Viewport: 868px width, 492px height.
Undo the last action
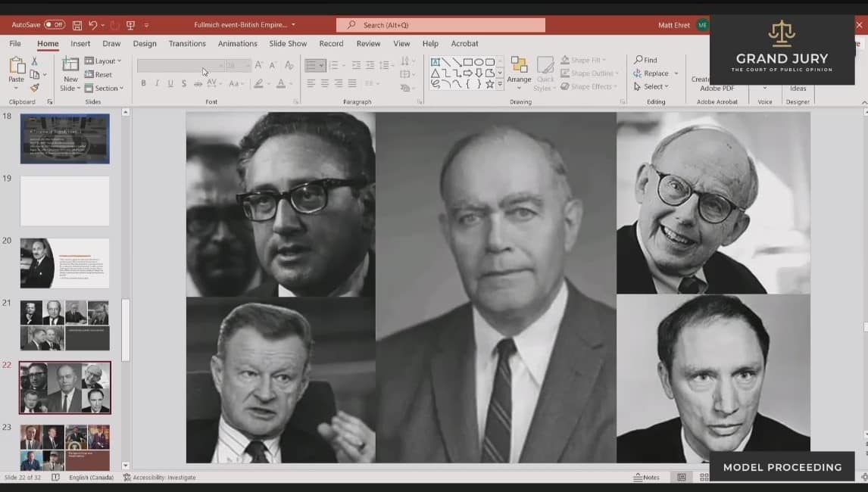[92, 25]
